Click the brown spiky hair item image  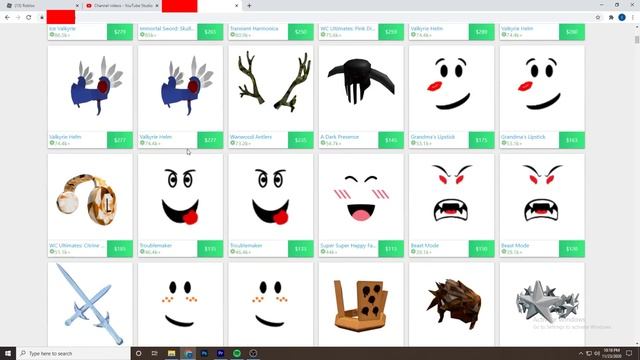click(x=451, y=304)
